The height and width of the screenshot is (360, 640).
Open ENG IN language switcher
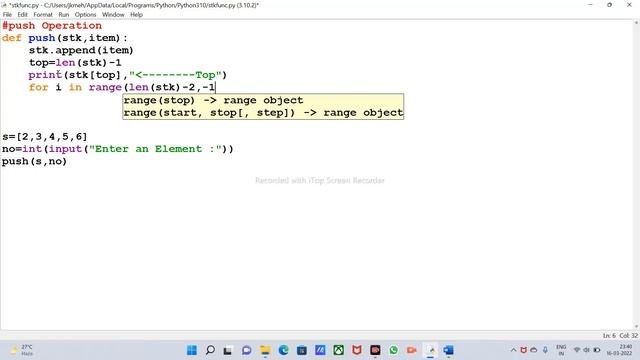[561, 350]
